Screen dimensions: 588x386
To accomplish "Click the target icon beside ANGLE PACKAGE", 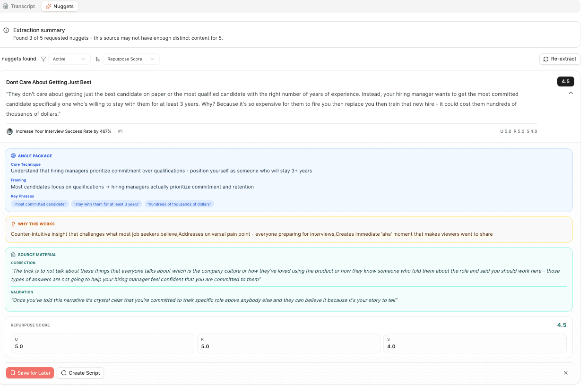I will 14,155.
